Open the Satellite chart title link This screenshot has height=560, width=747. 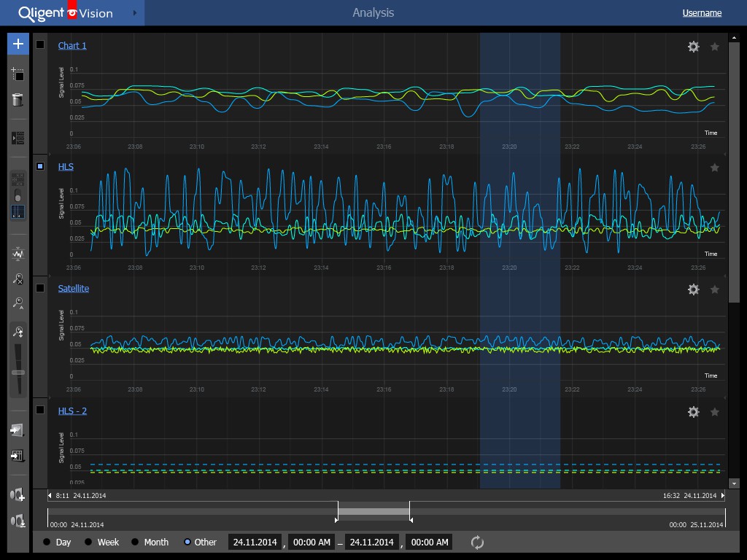pos(74,289)
